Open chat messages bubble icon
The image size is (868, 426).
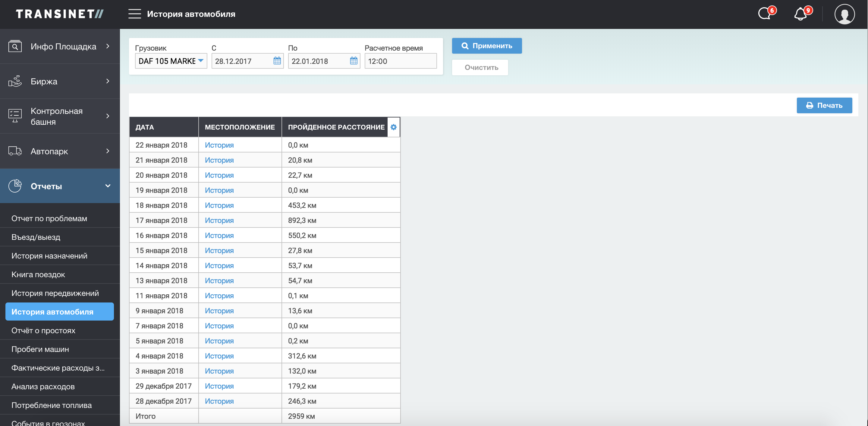pos(765,14)
